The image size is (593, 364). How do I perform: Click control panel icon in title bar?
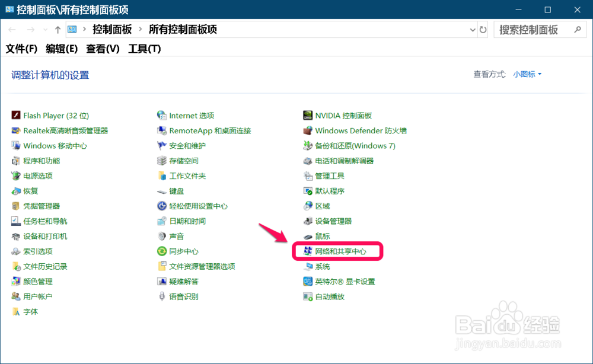point(9,9)
